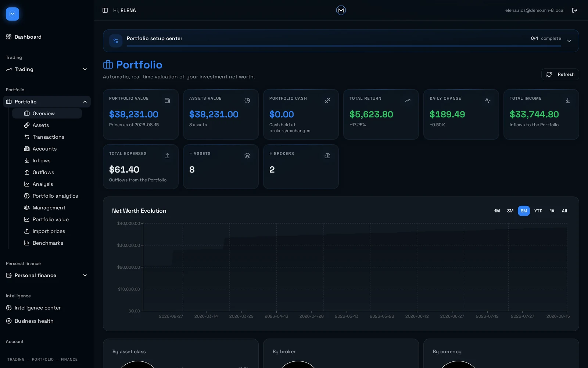Click the setup center progress bar
The width and height of the screenshot is (588, 368).
(344, 46)
